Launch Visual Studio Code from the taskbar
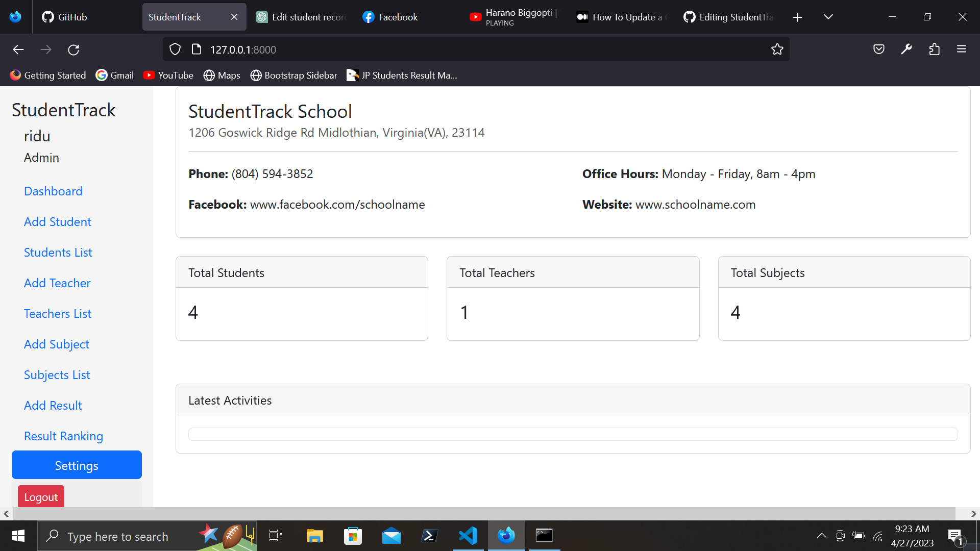980x551 pixels. [x=468, y=536]
